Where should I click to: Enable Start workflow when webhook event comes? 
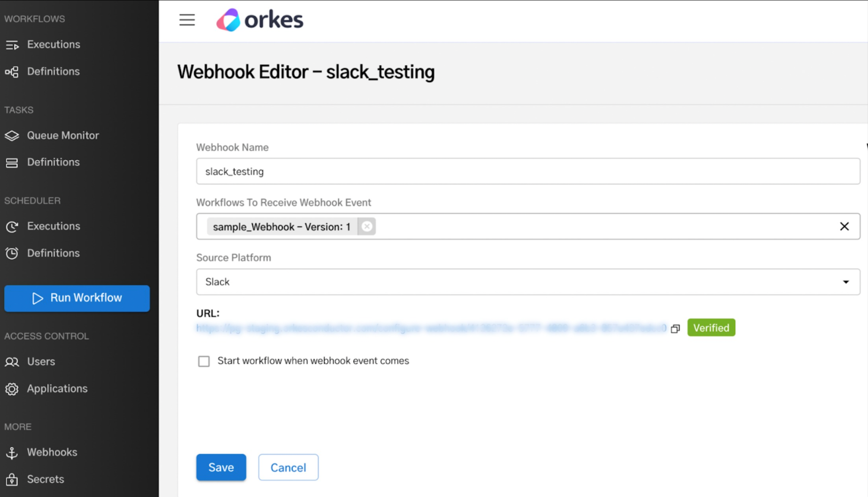tap(204, 361)
